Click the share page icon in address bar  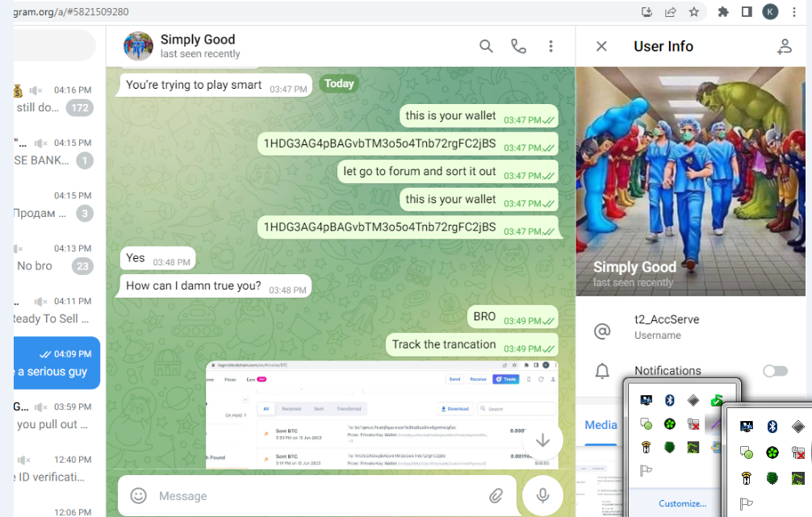click(671, 11)
